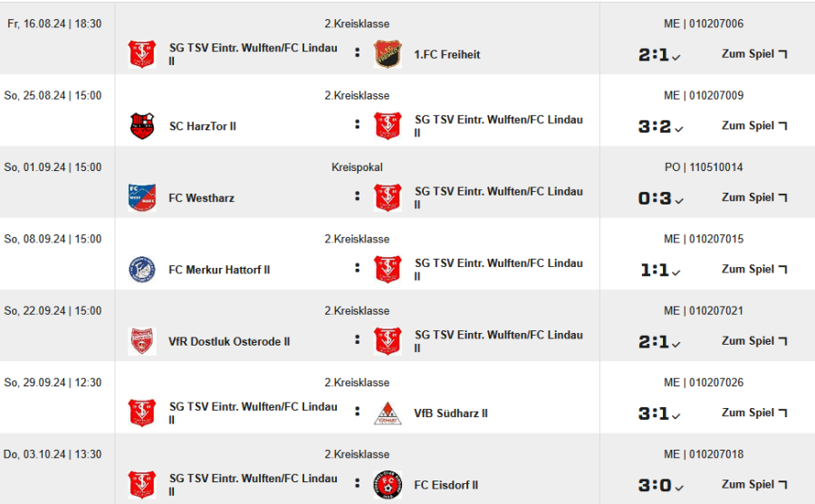
Task: Click the FC Merkur Hattorf II crest
Action: pyautogui.click(x=142, y=270)
